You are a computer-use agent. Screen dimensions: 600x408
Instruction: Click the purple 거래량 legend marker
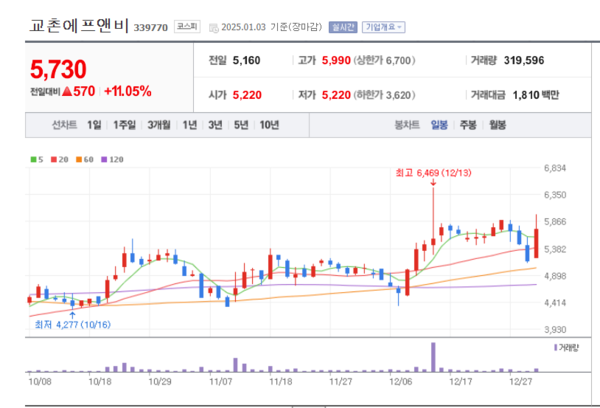555,348
